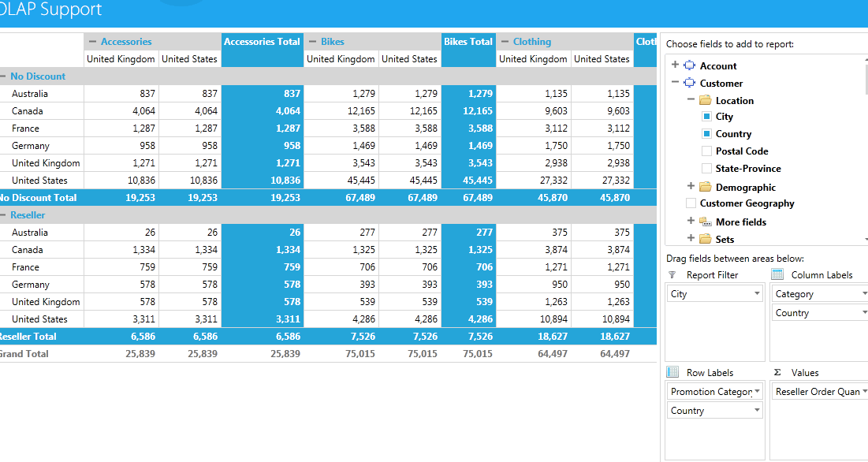Image resolution: width=868 pixels, height=462 pixels.
Task: Click the Grand Total row header
Action: [x=42, y=353]
